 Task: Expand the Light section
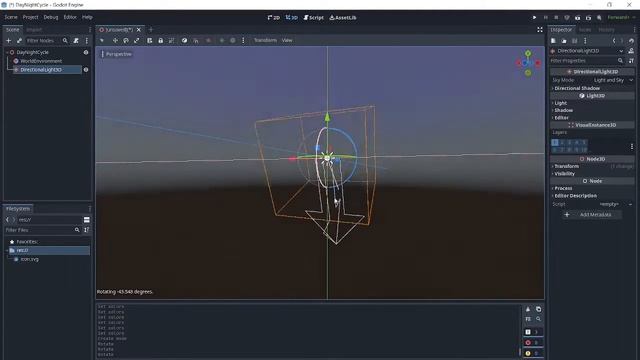pyautogui.click(x=560, y=103)
